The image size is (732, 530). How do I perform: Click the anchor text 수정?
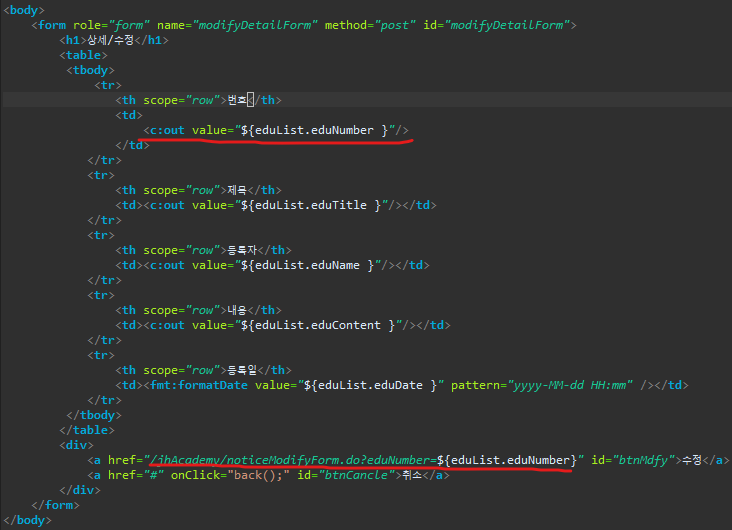pos(692,460)
